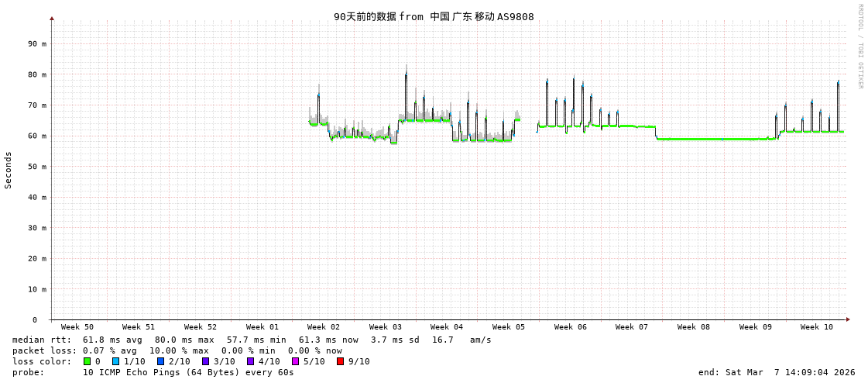Click the green 0 loss color swatch
Image resolution: width=868 pixels, height=383 pixels.
coord(87,361)
